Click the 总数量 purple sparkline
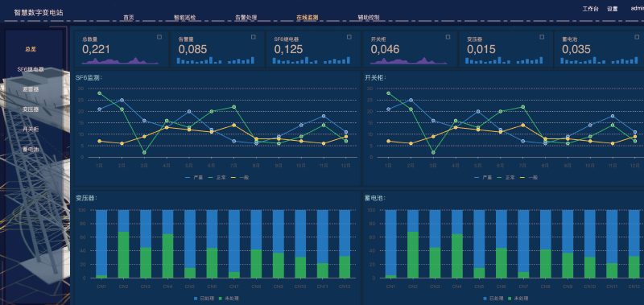The width and height of the screenshot is (644, 305). (x=120, y=60)
